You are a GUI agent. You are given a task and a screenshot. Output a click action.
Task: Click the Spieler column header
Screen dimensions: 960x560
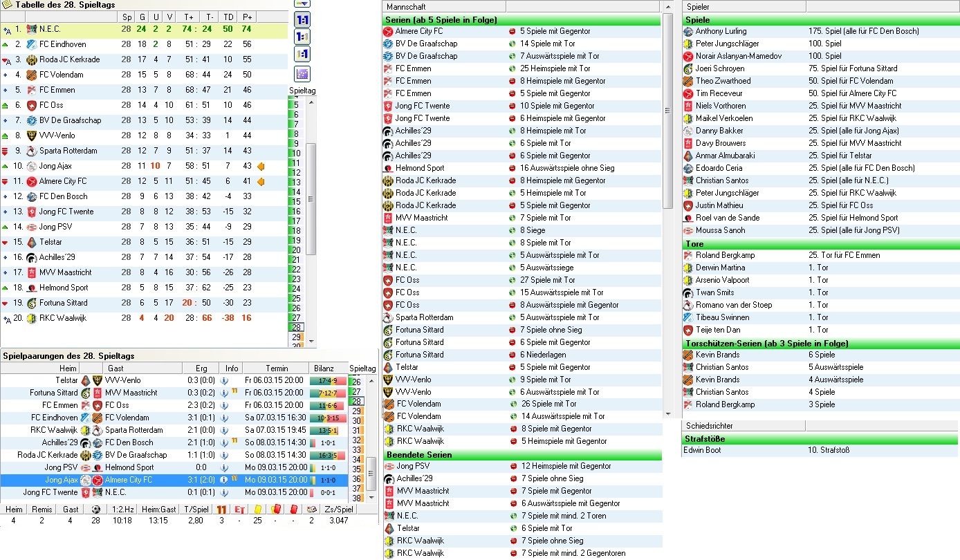pyautogui.click(x=744, y=6)
